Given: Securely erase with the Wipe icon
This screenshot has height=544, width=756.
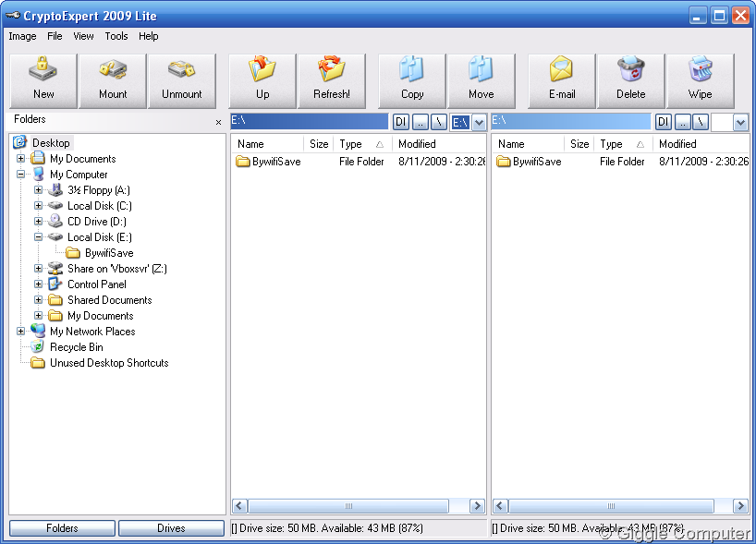Looking at the screenshot, I should [x=700, y=80].
